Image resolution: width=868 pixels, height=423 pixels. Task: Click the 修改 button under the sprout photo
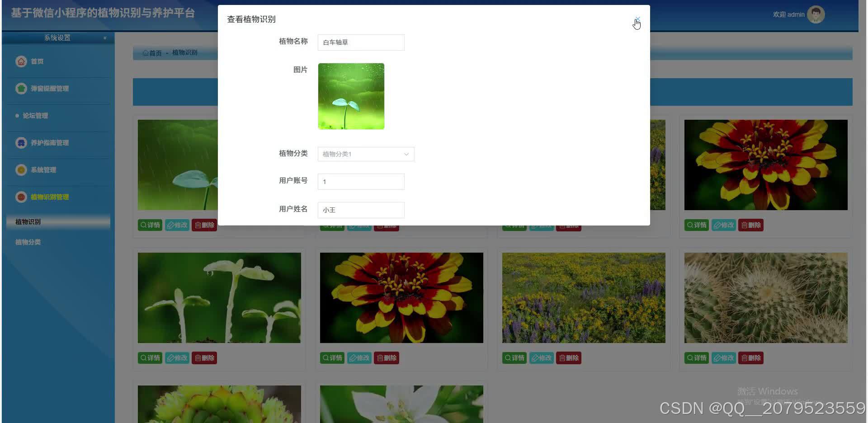(177, 357)
